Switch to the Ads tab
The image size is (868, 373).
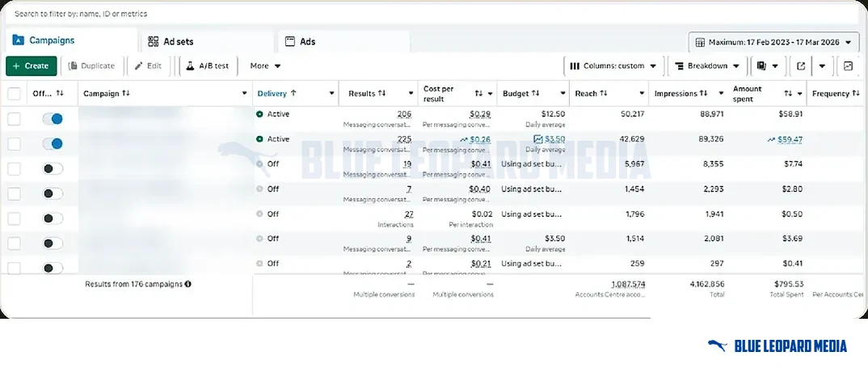[x=344, y=41]
